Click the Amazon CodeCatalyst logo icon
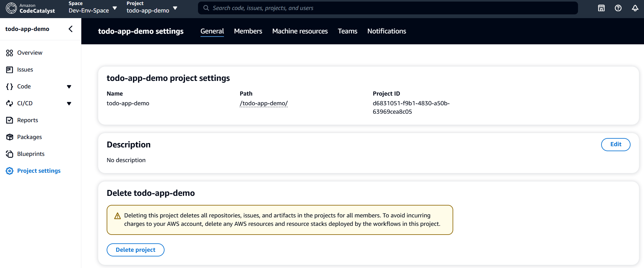The height and width of the screenshot is (268, 644). pyautogui.click(x=11, y=8)
